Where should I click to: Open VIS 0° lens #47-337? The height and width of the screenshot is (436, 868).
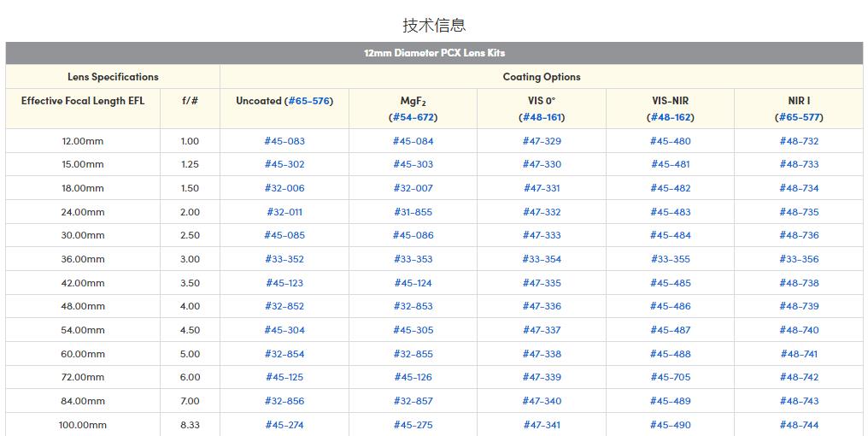pos(542,330)
